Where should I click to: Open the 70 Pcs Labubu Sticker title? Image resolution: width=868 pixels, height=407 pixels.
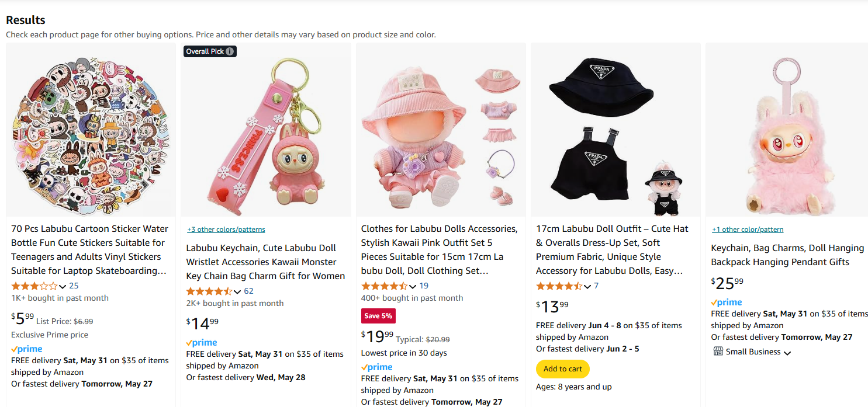coord(89,249)
